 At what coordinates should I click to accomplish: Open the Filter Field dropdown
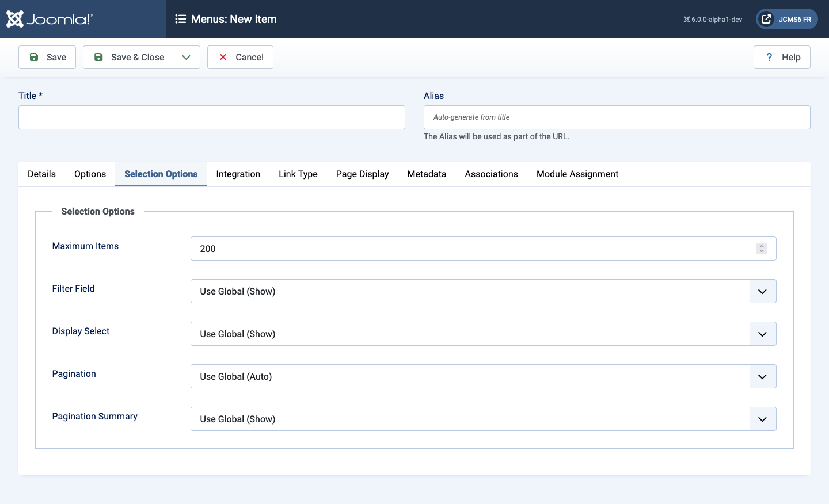(762, 291)
